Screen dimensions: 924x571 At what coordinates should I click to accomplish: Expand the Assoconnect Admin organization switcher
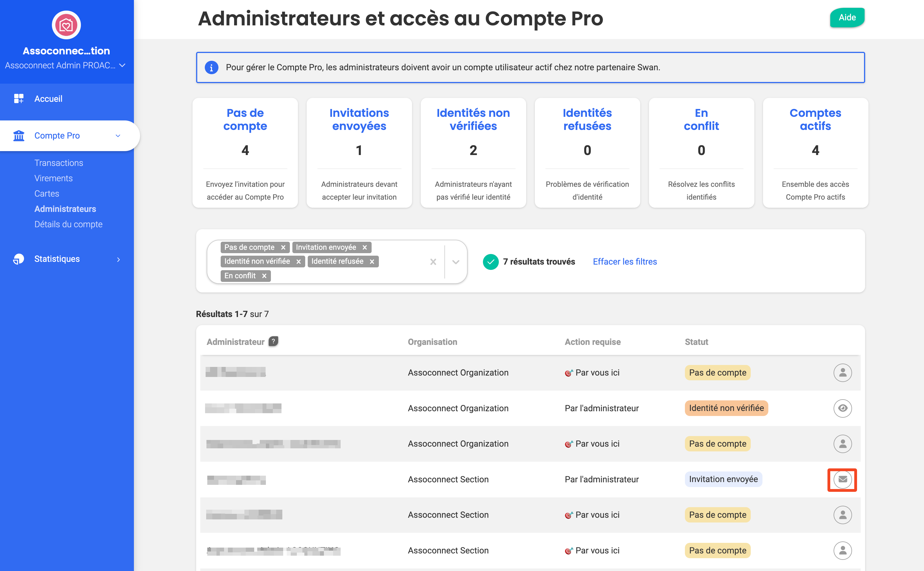122,65
